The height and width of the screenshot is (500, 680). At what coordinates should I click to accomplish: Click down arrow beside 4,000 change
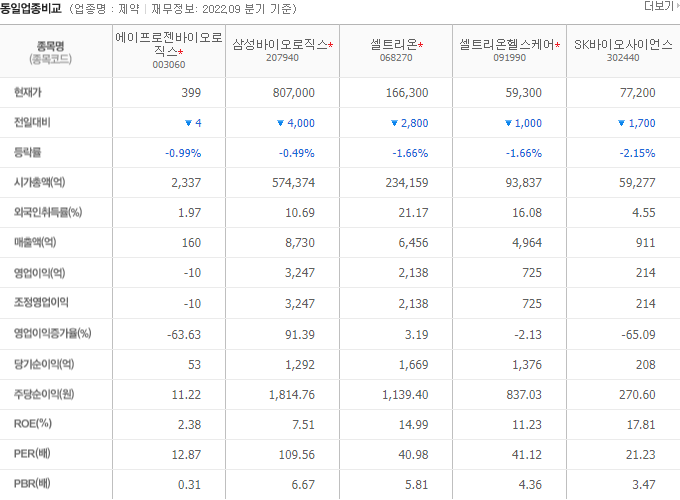point(280,123)
